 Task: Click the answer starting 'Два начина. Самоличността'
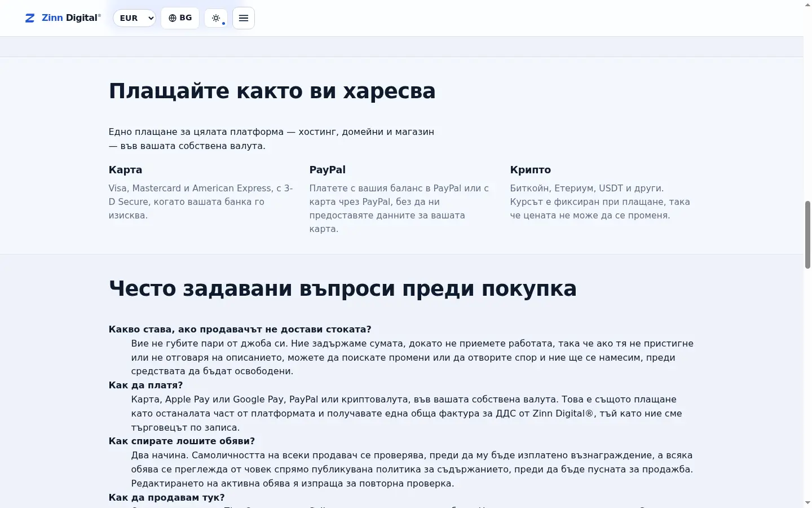click(412, 469)
